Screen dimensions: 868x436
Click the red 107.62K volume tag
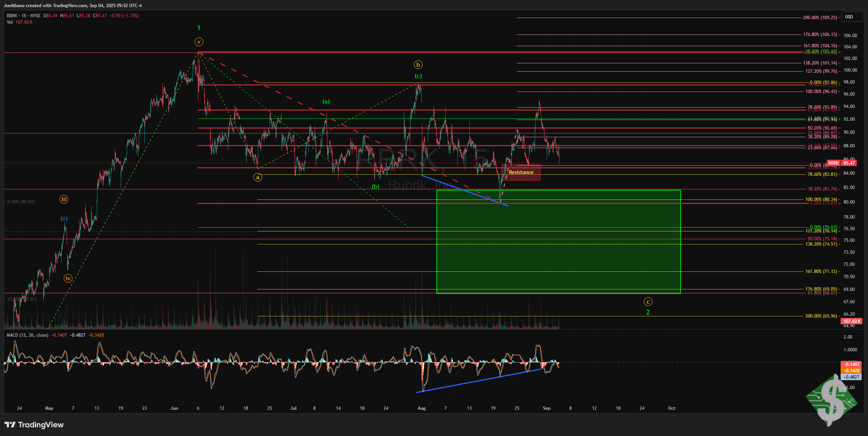852,321
